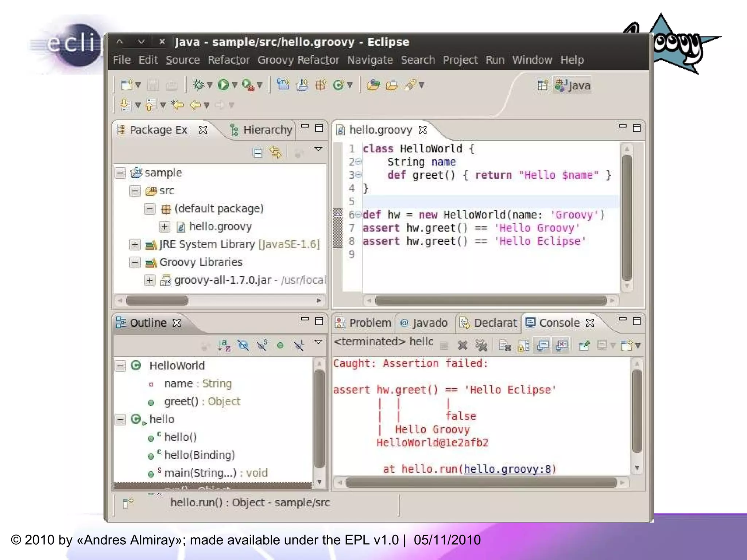This screenshot has height=560, width=747.
Task: Click Remove Launch icon in Console
Action: 462,345
